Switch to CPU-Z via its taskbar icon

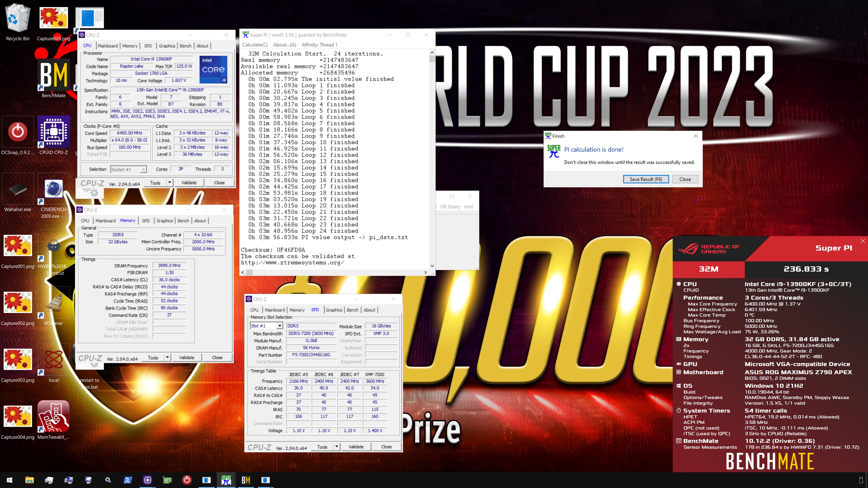(147, 480)
